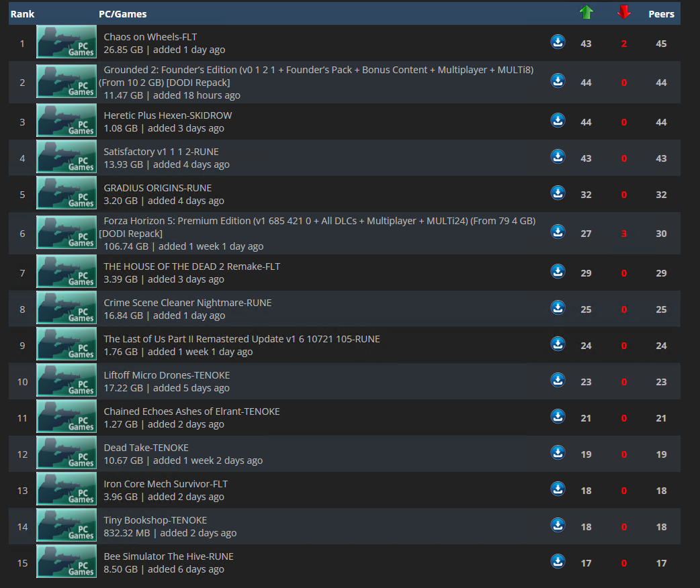Click size text '11.47 GB | added 18 hours ago'
This screenshot has width=700, height=588.
[x=172, y=95]
